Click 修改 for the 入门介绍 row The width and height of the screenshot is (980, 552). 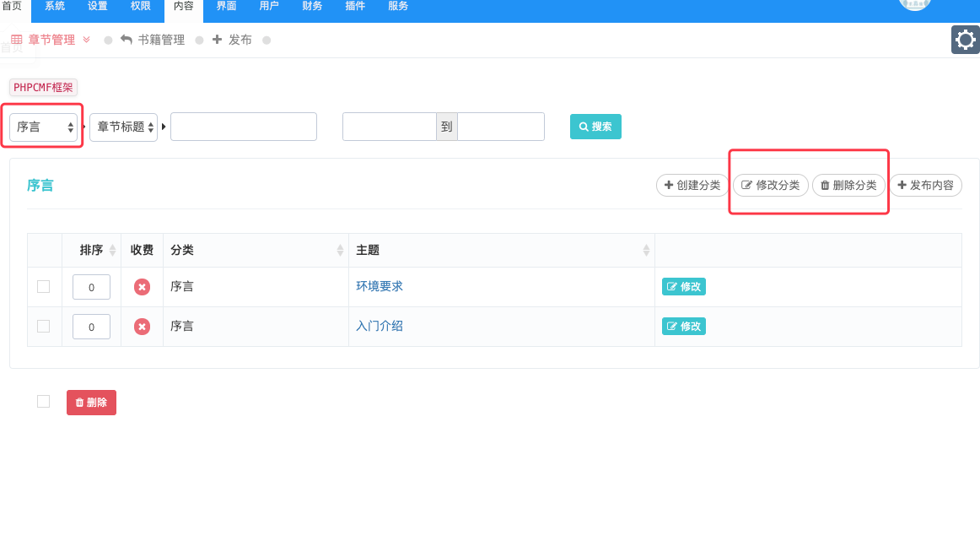[684, 327]
